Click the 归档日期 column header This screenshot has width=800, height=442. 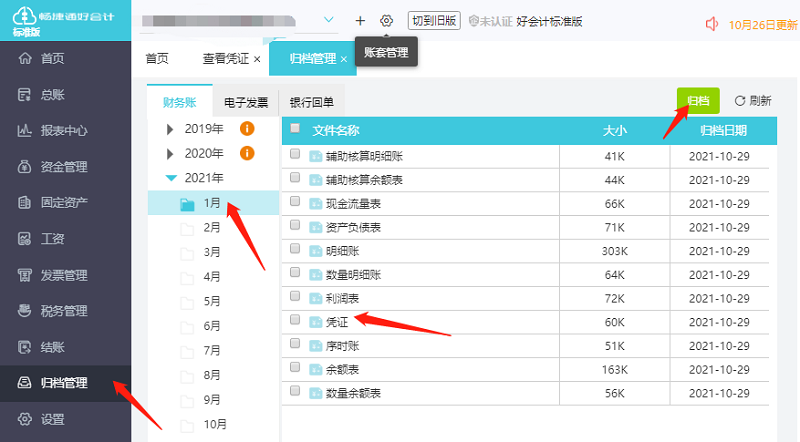click(723, 131)
